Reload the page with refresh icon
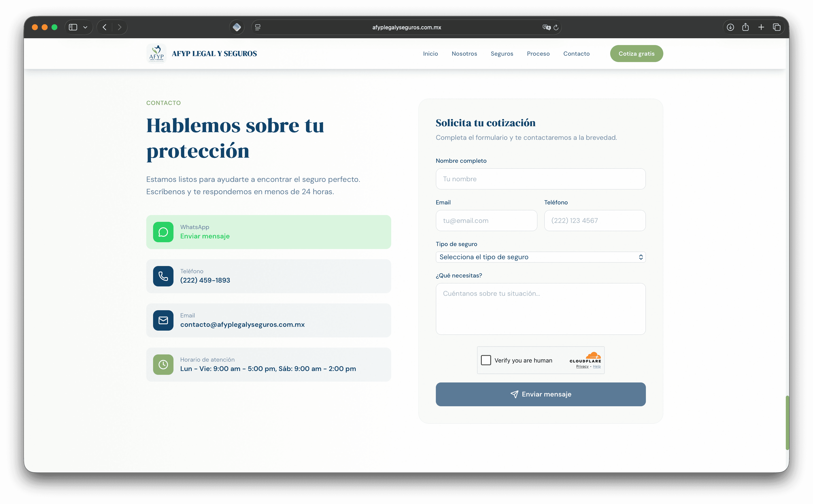 point(556,27)
